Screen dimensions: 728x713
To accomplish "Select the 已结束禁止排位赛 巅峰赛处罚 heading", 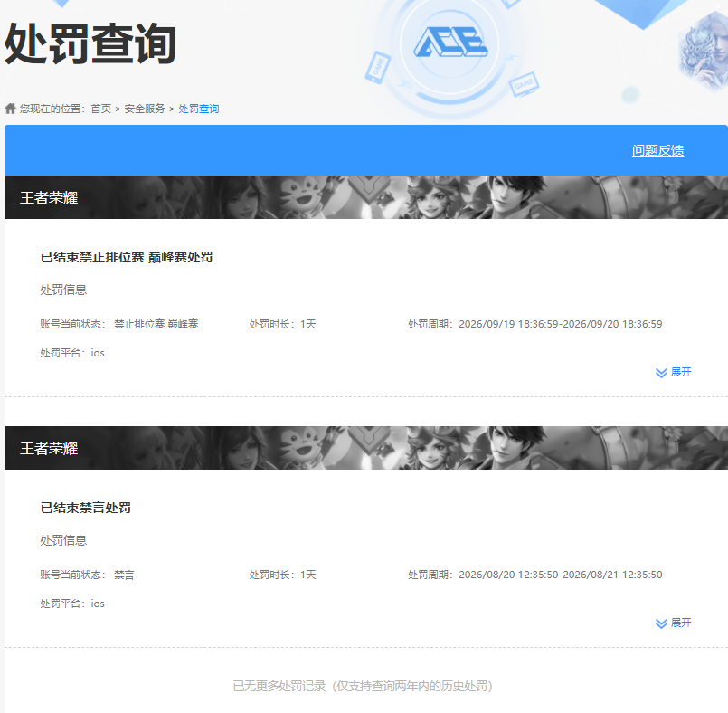I will click(x=127, y=257).
